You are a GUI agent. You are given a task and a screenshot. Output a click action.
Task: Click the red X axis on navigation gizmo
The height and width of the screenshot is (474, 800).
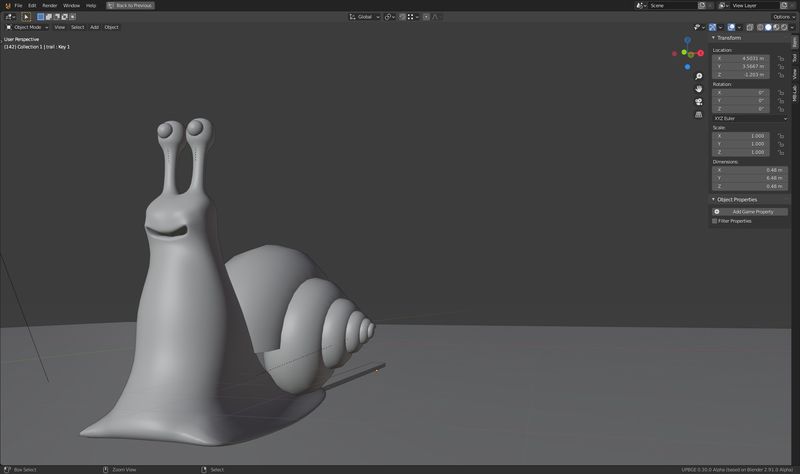(701, 53)
